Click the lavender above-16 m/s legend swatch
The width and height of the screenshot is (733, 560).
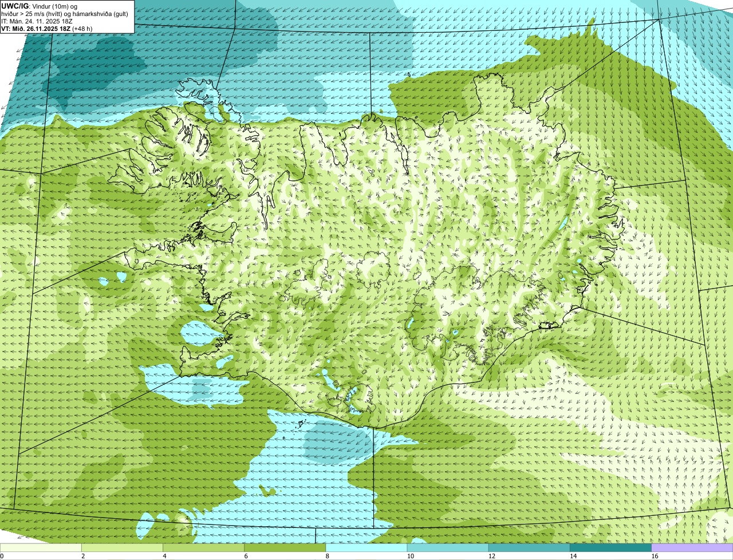click(x=692, y=547)
